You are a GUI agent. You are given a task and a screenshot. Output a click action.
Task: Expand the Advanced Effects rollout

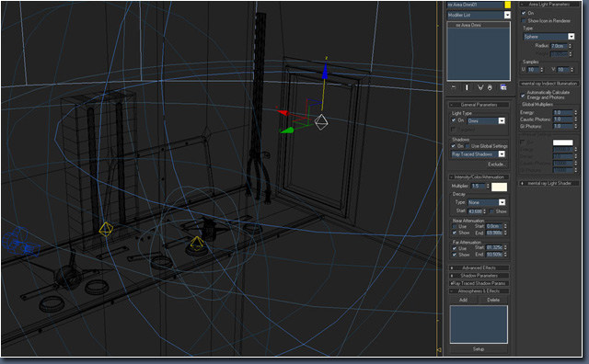(479, 267)
